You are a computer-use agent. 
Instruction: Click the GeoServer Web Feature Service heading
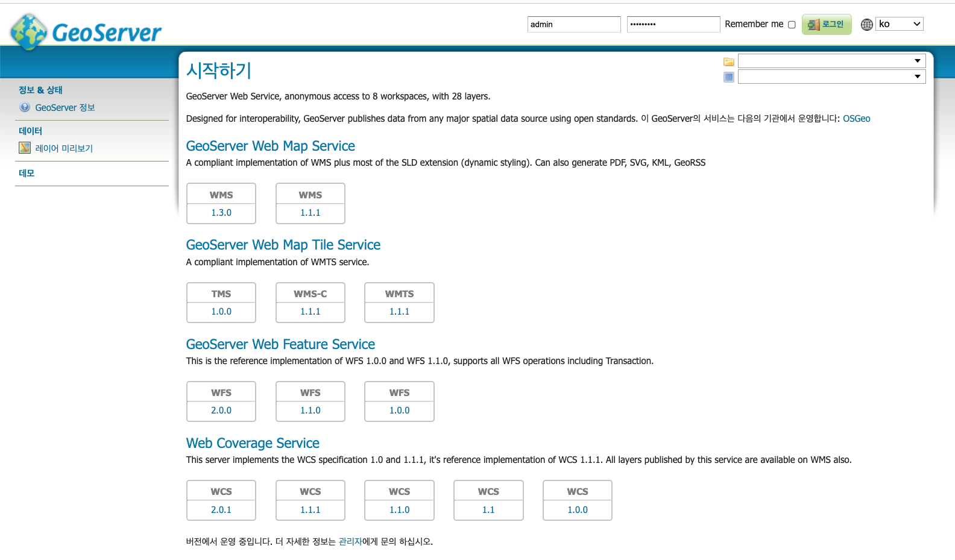(280, 344)
